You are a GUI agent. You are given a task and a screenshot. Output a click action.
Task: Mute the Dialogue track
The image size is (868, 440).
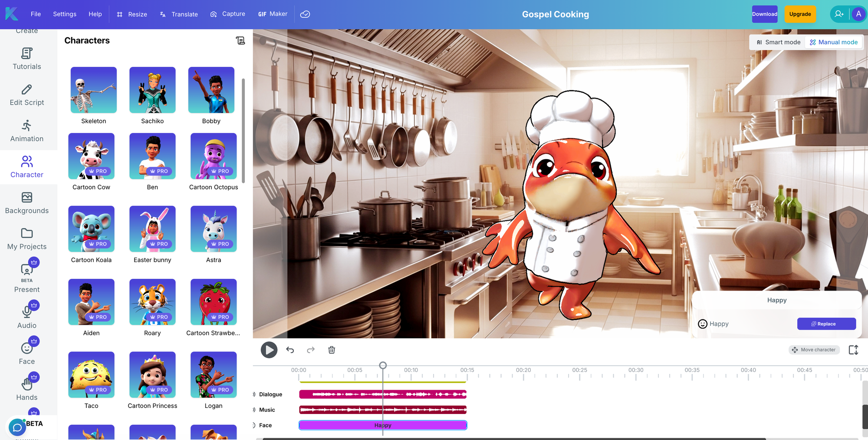254,394
